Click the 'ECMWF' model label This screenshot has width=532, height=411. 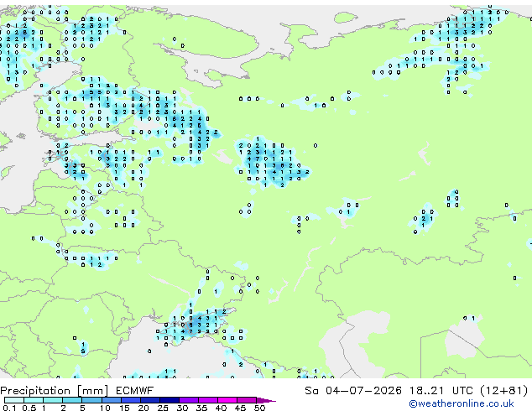tap(135, 391)
